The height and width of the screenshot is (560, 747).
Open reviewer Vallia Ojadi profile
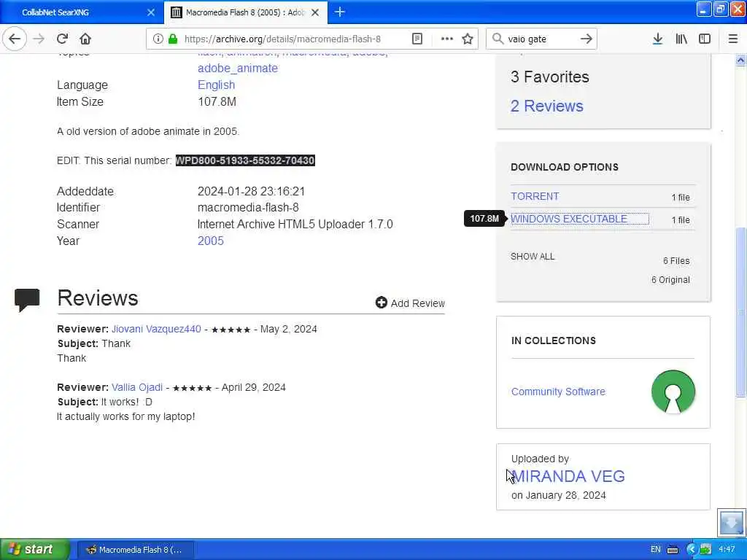137,387
